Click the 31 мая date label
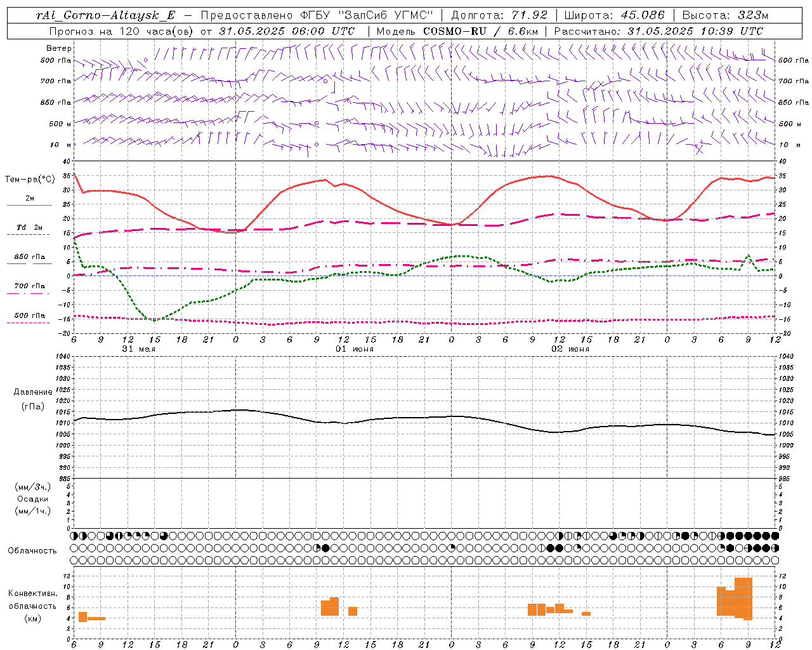 pyautogui.click(x=138, y=349)
